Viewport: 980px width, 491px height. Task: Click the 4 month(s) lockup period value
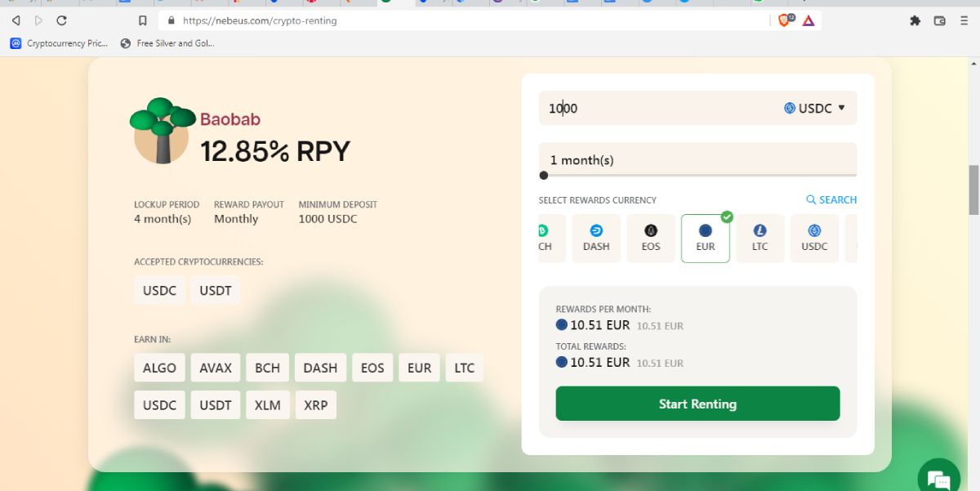pos(163,219)
